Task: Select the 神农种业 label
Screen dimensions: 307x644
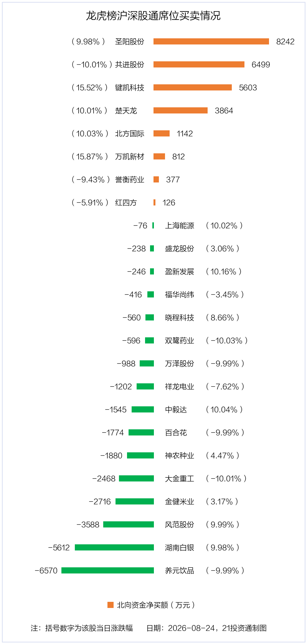Action: point(180,455)
